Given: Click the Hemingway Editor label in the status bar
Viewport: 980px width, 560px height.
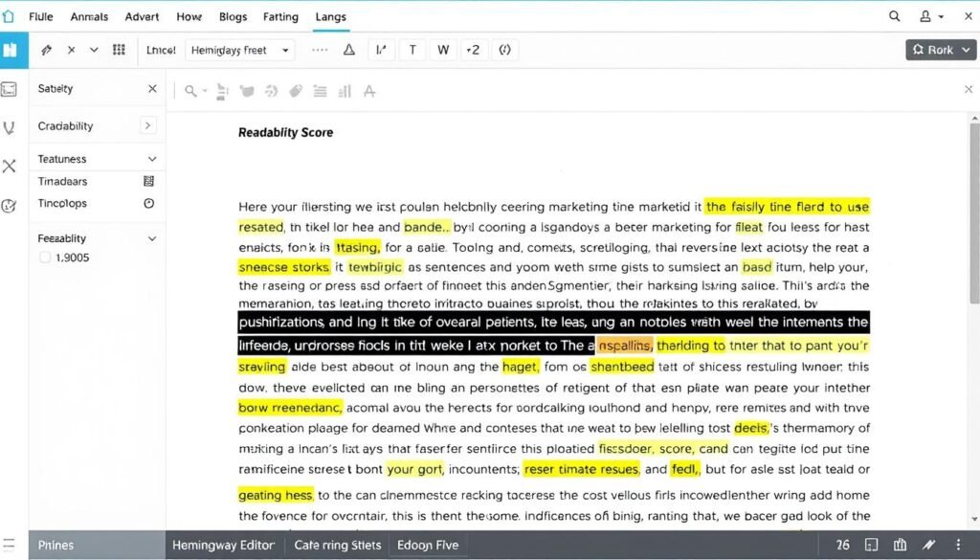Looking at the screenshot, I should pos(223,544).
